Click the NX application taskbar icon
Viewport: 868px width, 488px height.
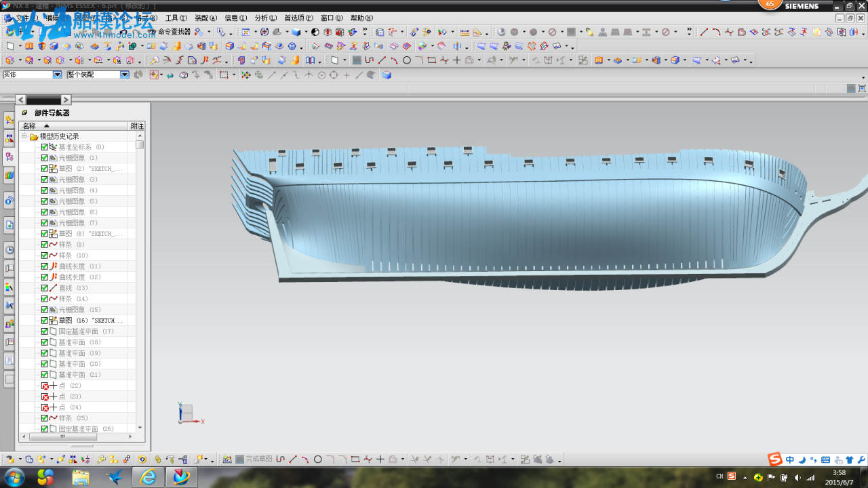point(181,477)
